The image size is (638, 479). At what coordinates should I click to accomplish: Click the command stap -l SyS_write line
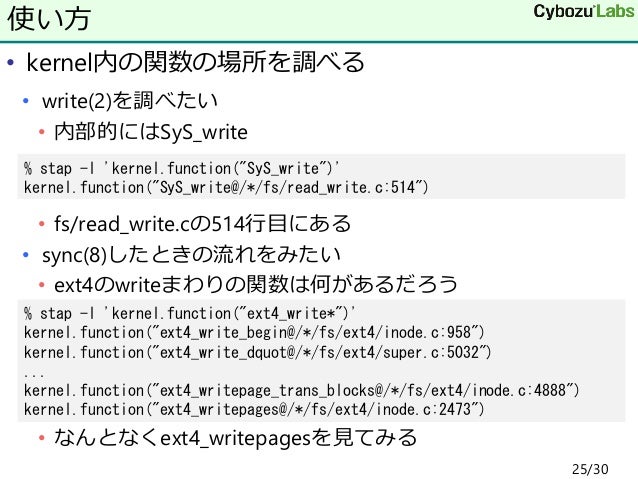(181, 168)
